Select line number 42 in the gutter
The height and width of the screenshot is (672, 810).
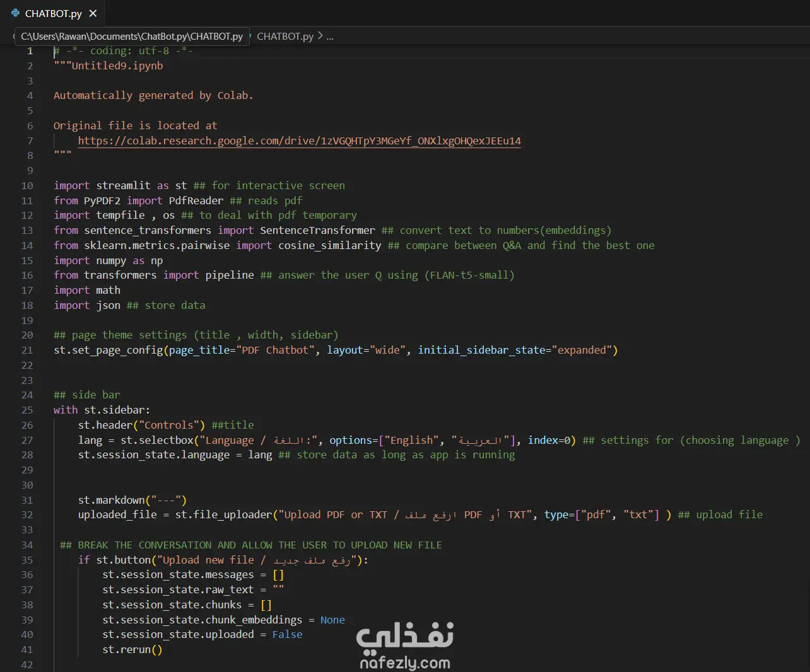click(27, 665)
